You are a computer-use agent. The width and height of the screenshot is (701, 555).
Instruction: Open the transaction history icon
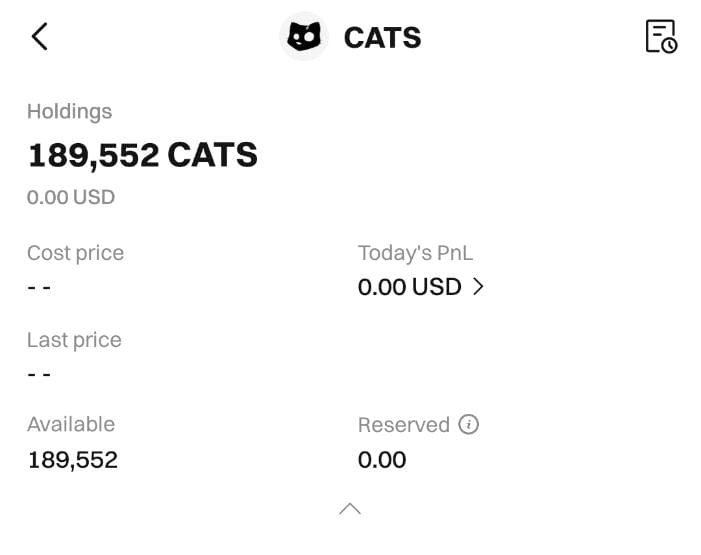tap(661, 36)
